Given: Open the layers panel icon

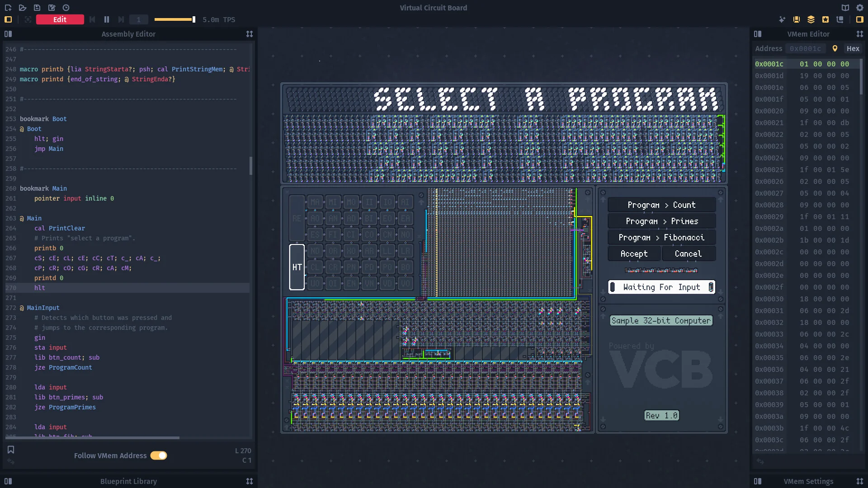Looking at the screenshot, I should pos(811,19).
